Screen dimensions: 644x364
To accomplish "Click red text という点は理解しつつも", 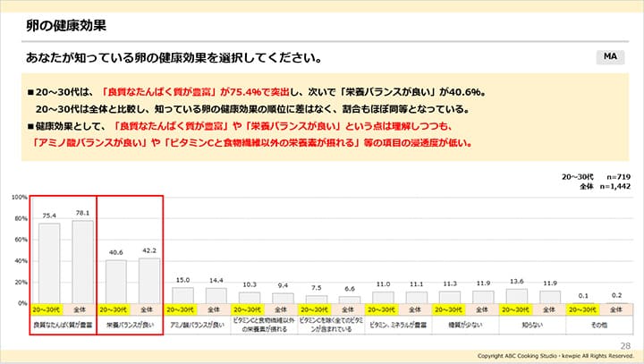I will (398, 126).
